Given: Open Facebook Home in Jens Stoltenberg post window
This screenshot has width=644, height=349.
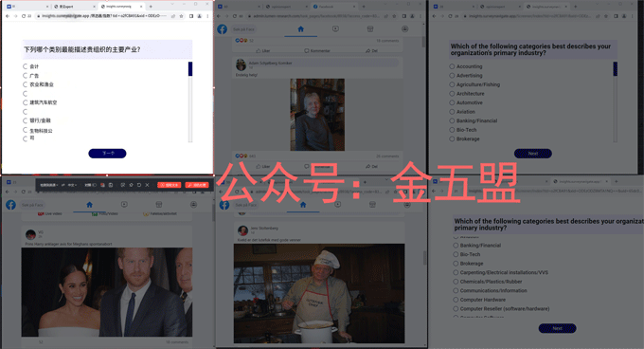Looking at the screenshot, I should click(303, 205).
